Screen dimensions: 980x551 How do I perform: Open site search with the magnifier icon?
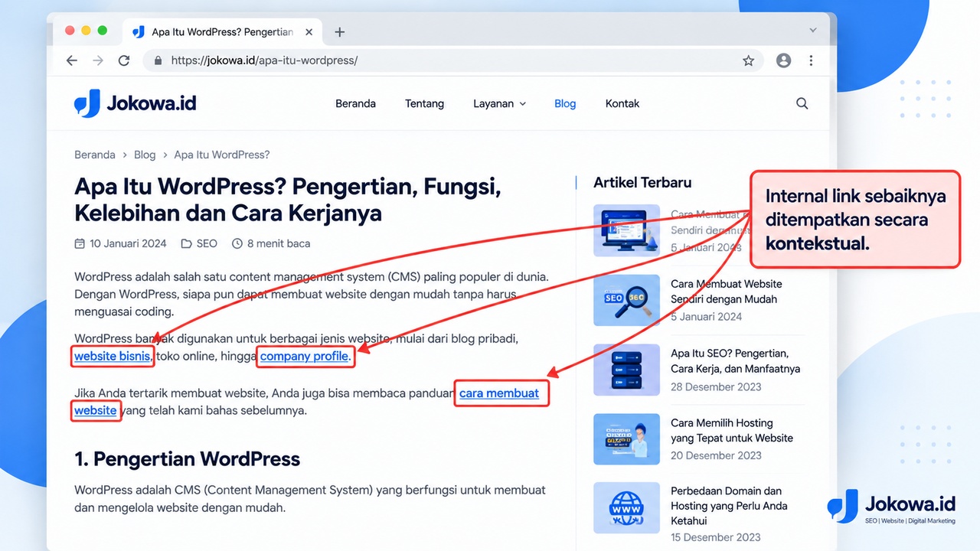[x=802, y=103]
